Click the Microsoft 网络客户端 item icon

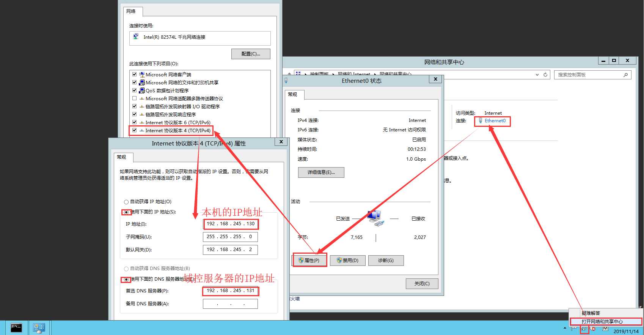(x=142, y=74)
